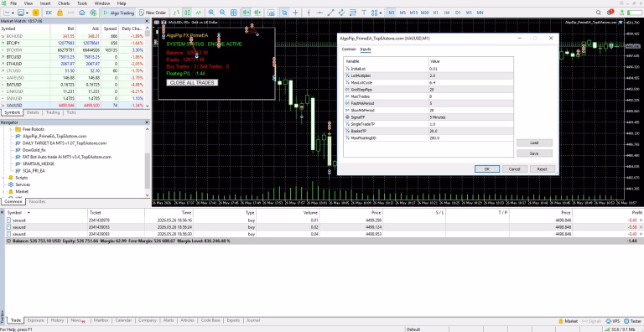
Task: Select the H1 timeframe button
Action: [x=436, y=13]
